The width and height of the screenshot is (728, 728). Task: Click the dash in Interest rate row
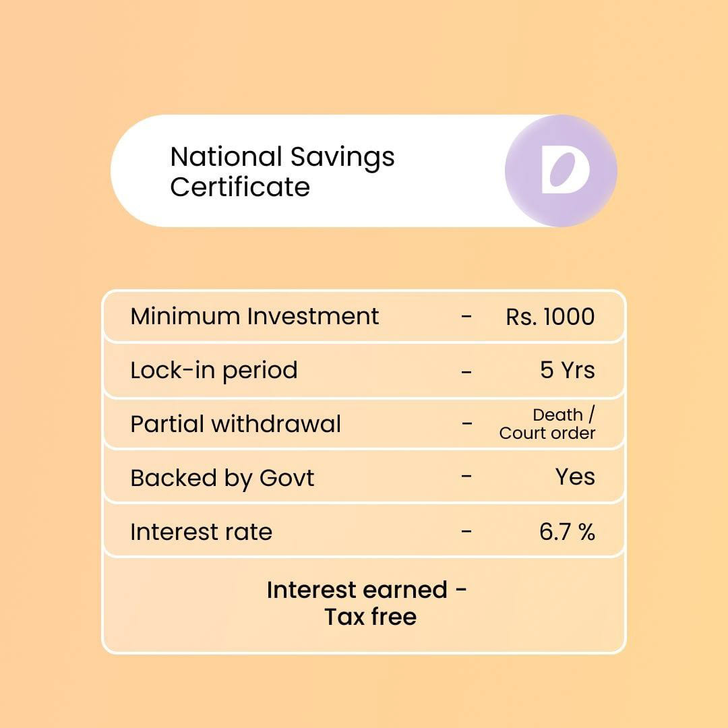(466, 531)
